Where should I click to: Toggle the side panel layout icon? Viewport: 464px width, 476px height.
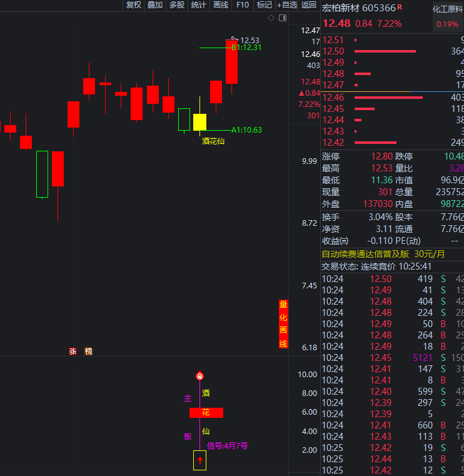click(282, 18)
